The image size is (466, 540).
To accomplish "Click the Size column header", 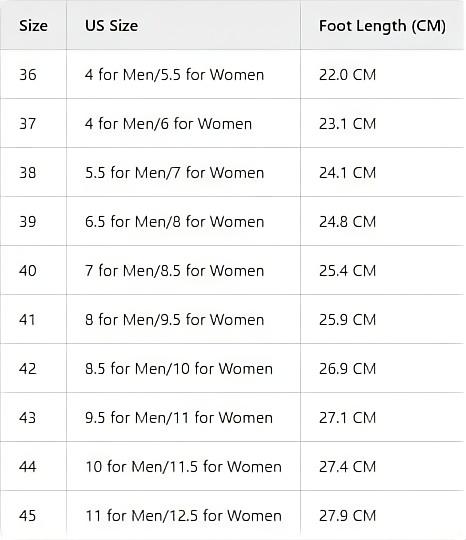I will pyautogui.click(x=33, y=25).
